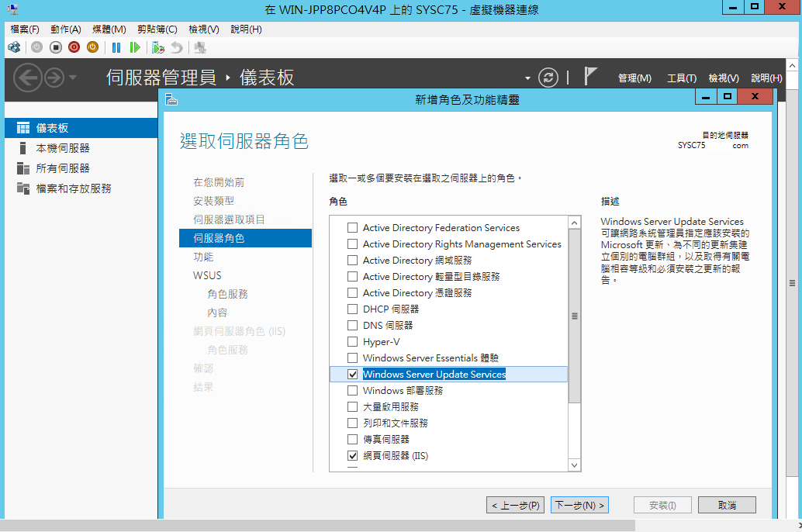Pause the virtual machine
This screenshot has width=802, height=532.
pyautogui.click(x=116, y=47)
